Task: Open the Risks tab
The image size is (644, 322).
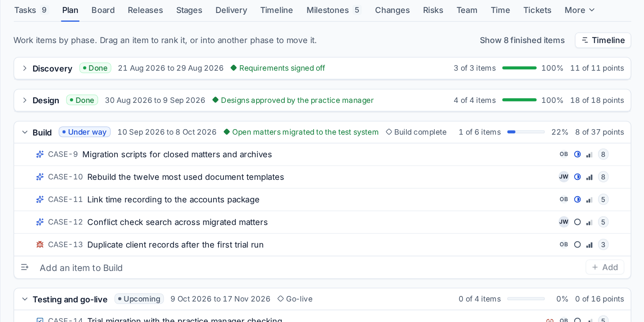Action: [x=433, y=10]
